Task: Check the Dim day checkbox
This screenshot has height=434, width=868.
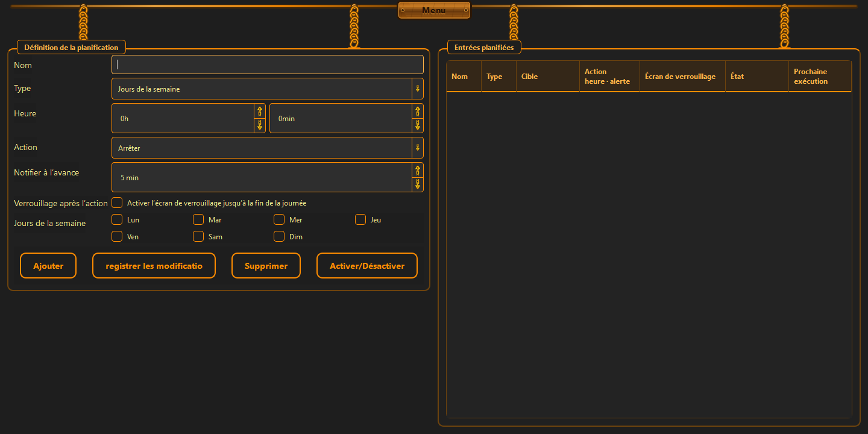Action: coord(279,236)
